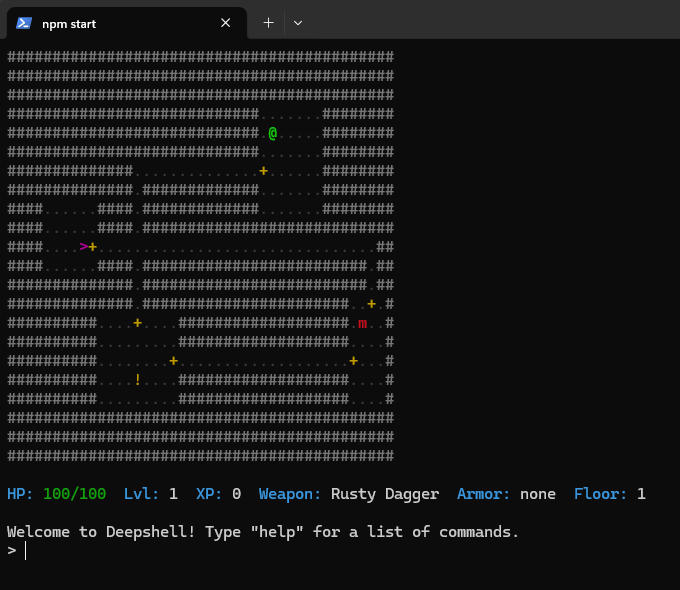Click the yellow + below the player

pos(263,171)
